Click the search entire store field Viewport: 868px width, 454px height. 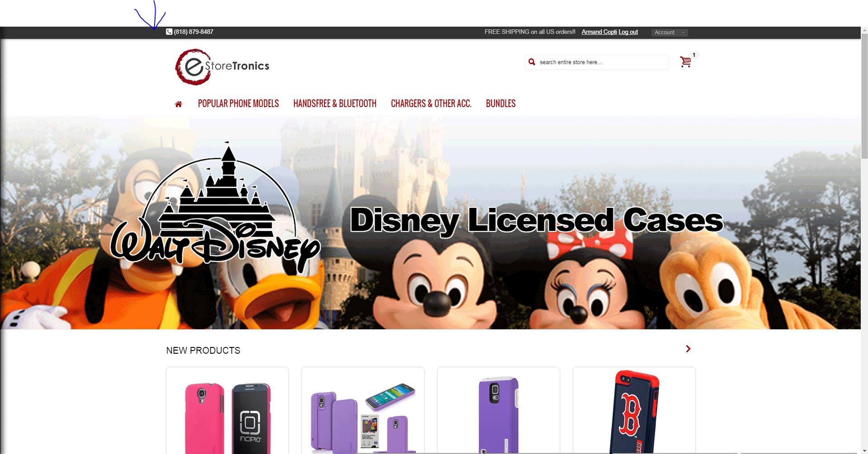(x=597, y=62)
